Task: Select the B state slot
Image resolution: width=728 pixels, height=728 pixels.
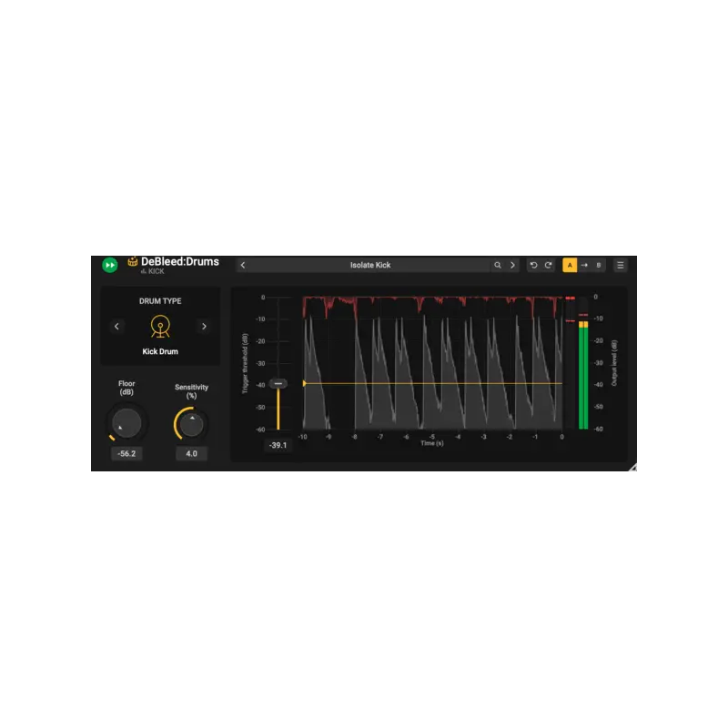Action: [599, 265]
